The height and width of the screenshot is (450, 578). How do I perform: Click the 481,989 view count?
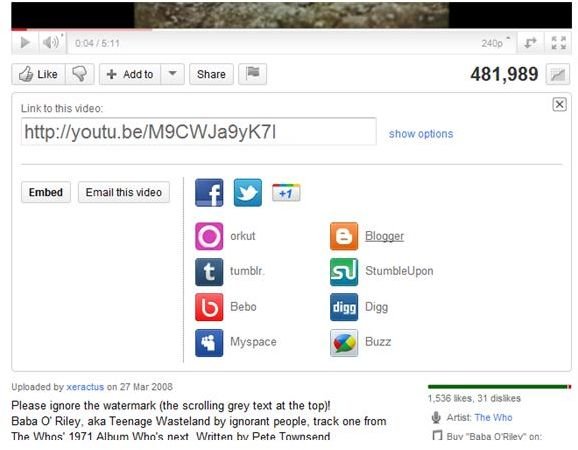click(504, 74)
